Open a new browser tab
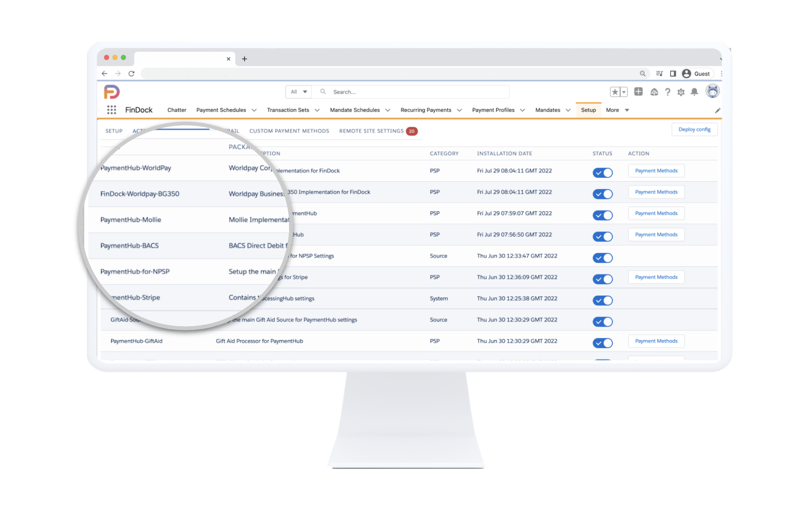The height and width of the screenshot is (507, 812). [x=244, y=59]
